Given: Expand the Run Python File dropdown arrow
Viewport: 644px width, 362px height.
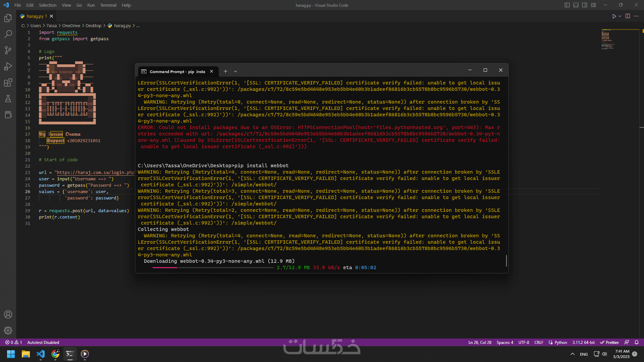Looking at the screenshot, I should tap(620, 16).
